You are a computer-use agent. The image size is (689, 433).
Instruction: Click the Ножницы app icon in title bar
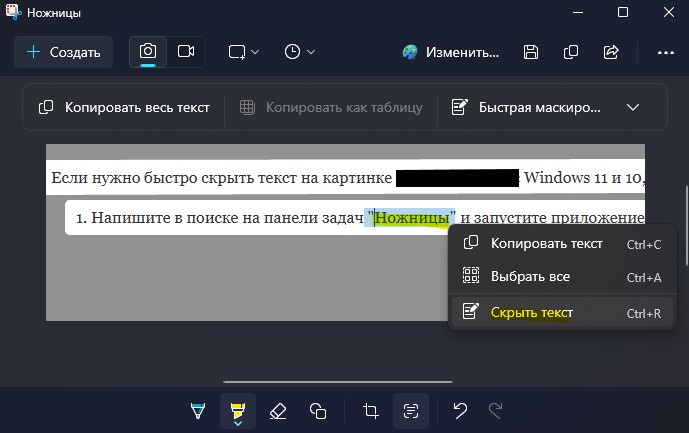point(13,12)
